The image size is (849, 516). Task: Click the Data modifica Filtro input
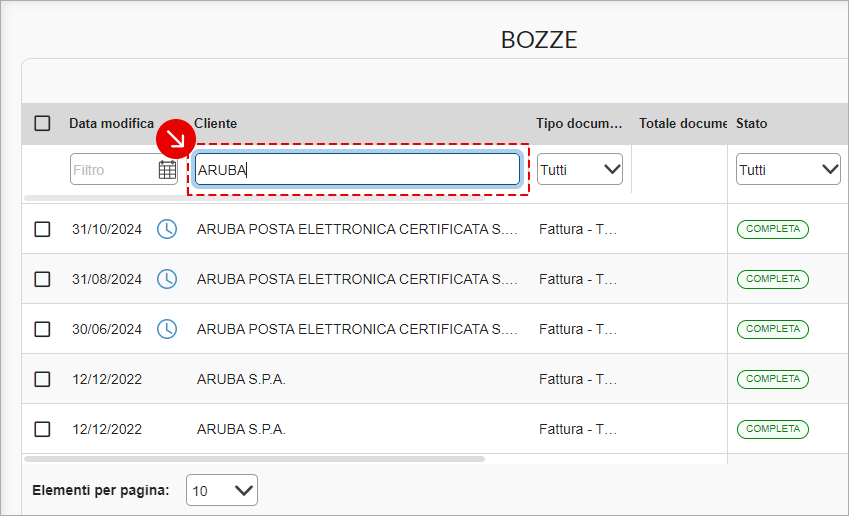coord(112,170)
